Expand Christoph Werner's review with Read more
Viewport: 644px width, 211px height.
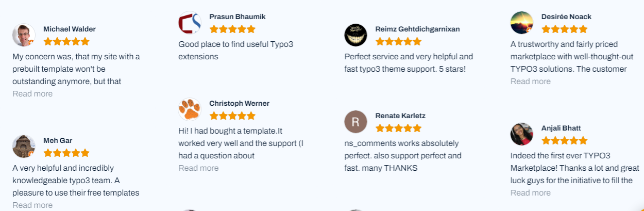198,168
